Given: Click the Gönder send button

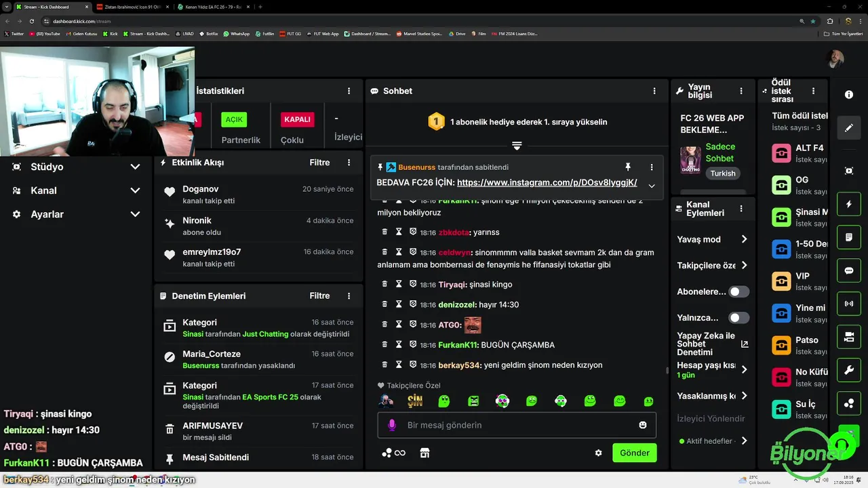Looking at the screenshot, I should 635,453.
